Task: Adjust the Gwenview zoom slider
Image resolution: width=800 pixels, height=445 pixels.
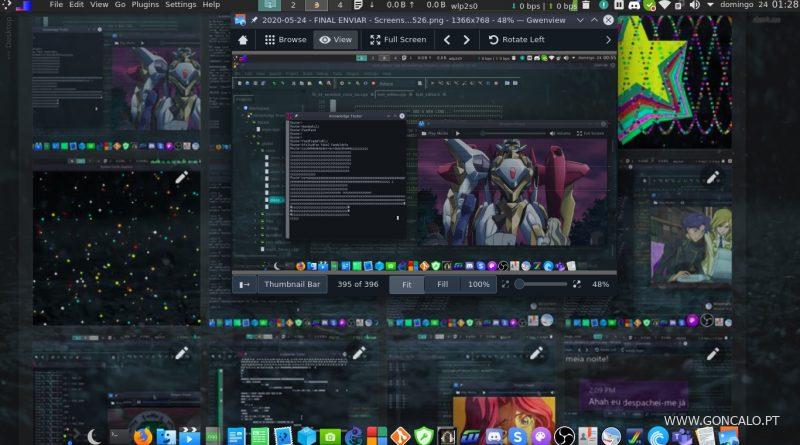Action: tap(542, 284)
